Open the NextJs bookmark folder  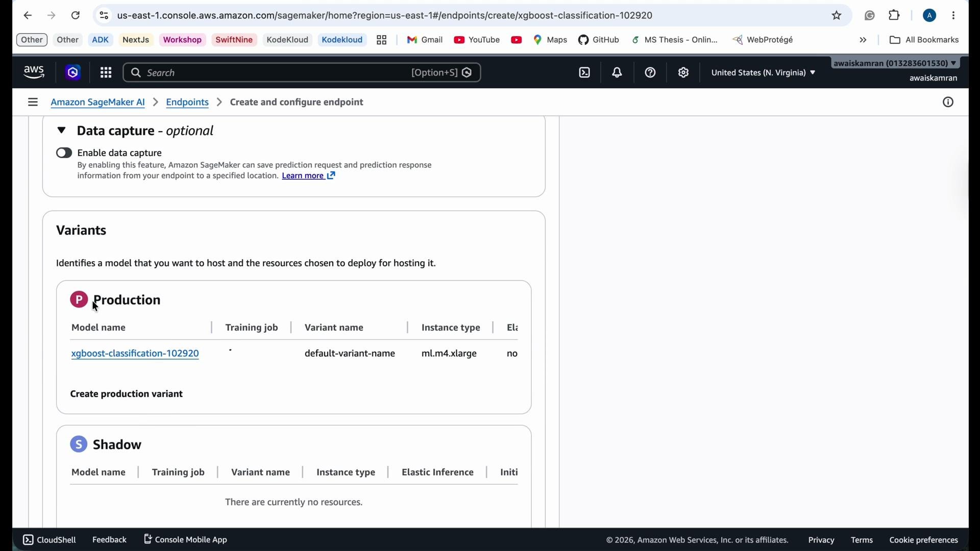136,40
